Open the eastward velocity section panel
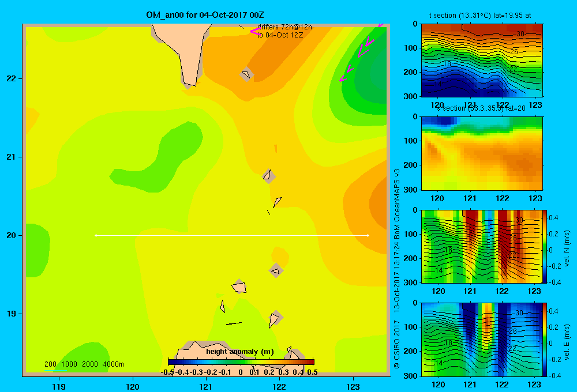Screen dimensions: 577x392 [482, 340]
